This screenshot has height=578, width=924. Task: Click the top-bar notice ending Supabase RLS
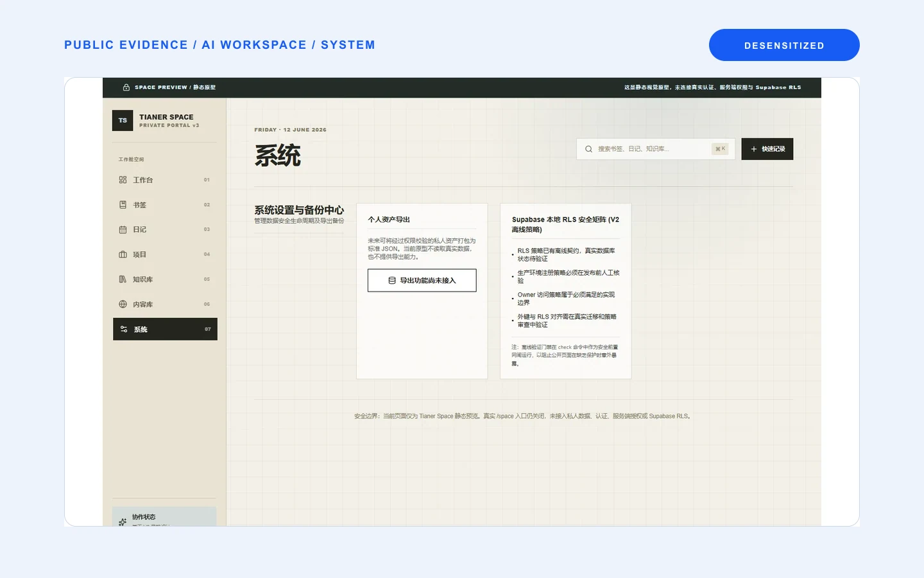point(712,87)
